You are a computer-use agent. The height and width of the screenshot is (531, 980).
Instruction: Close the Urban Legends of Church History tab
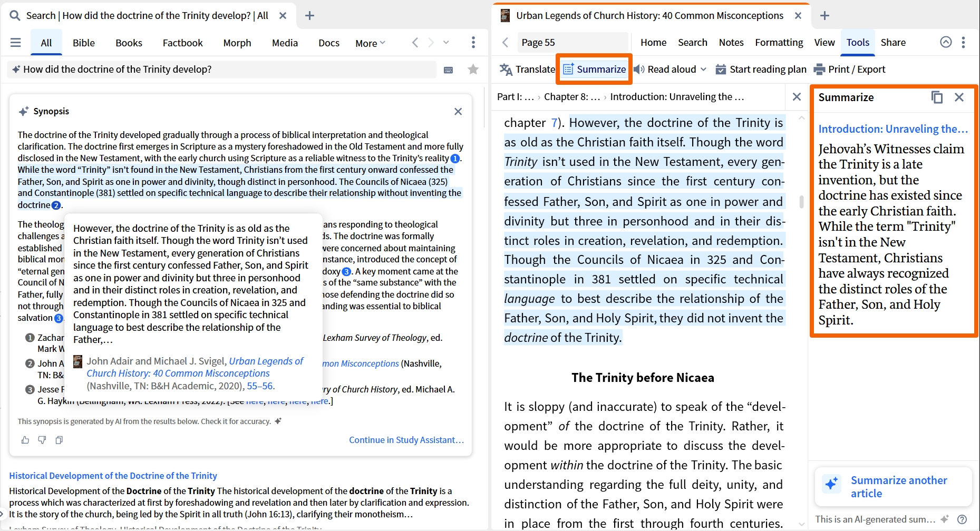coord(798,16)
